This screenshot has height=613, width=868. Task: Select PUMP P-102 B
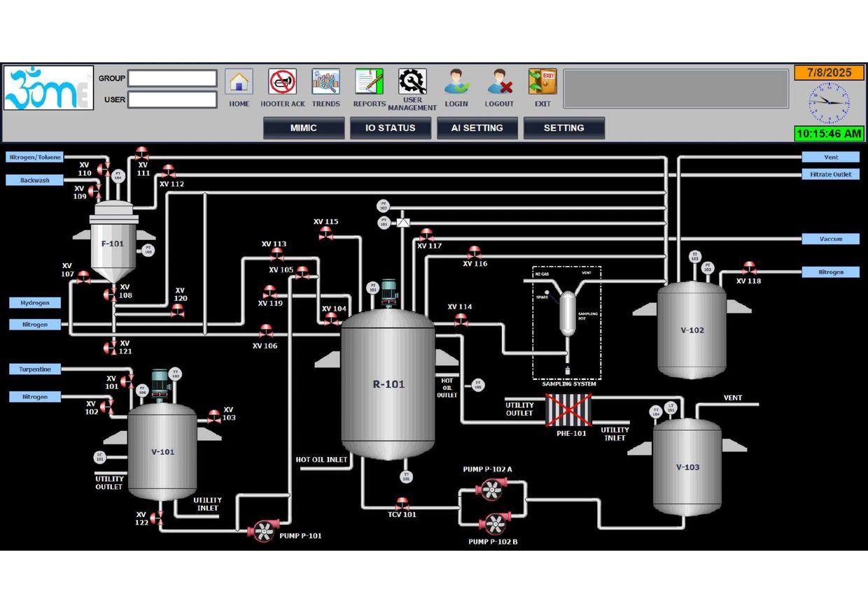tap(496, 523)
